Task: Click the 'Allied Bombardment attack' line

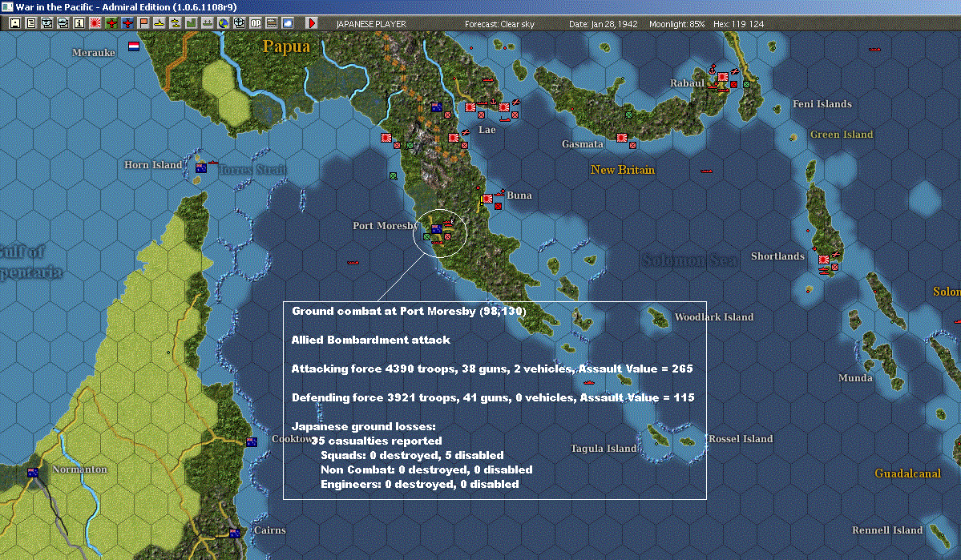Action: 371,340
